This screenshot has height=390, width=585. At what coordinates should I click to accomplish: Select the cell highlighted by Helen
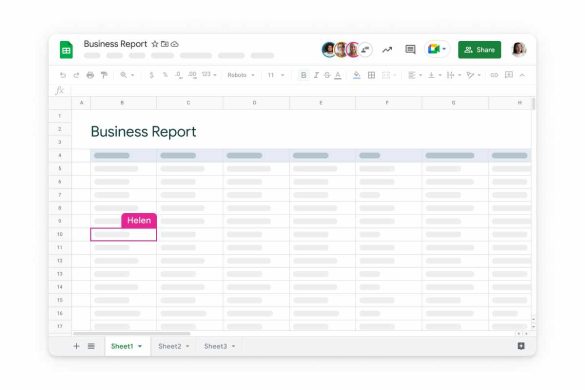tap(123, 234)
